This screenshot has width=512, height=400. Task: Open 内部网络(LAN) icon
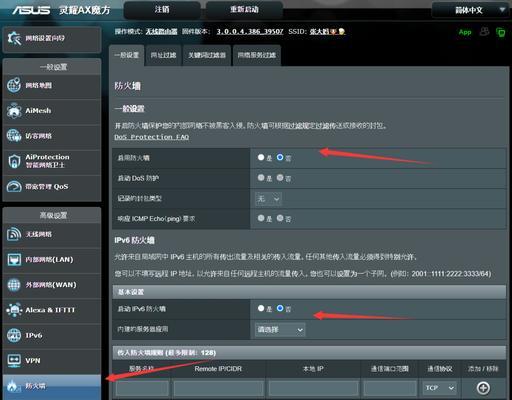(x=14, y=259)
